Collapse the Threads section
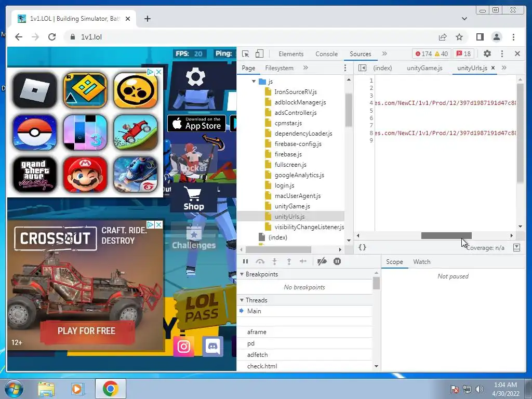This screenshot has height=399, width=532. [x=242, y=300]
